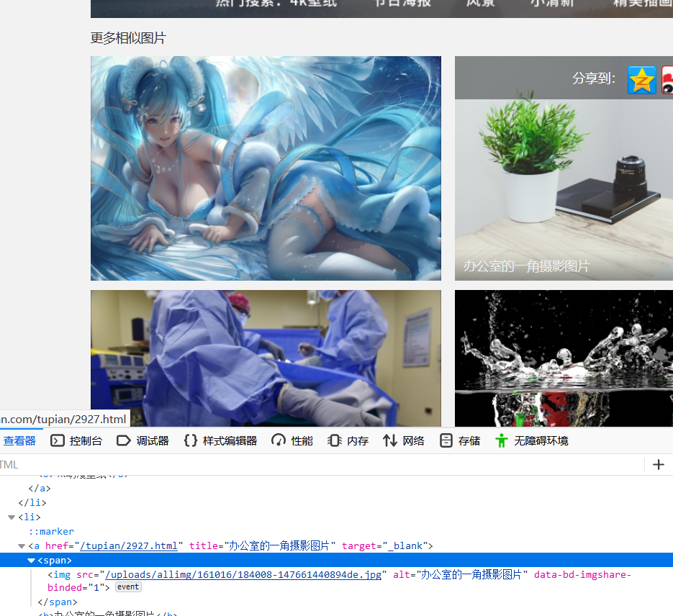Click the console prompt icon
Image resolution: width=673 pixels, height=616 pixels.
(x=57, y=440)
